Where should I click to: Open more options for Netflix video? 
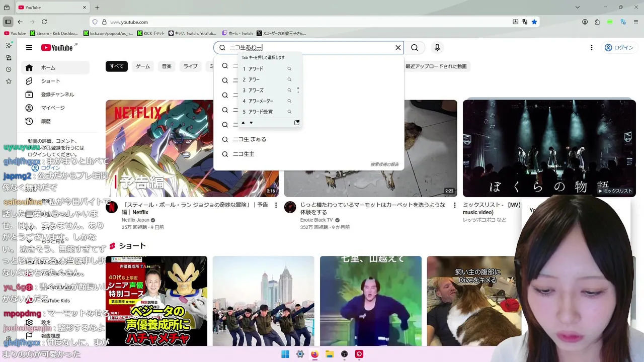[x=276, y=205]
